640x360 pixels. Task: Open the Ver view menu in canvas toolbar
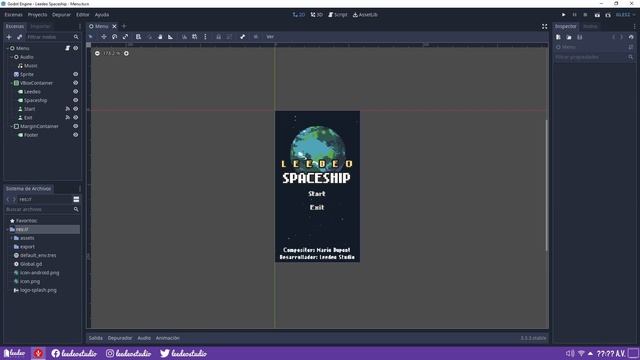[270, 37]
